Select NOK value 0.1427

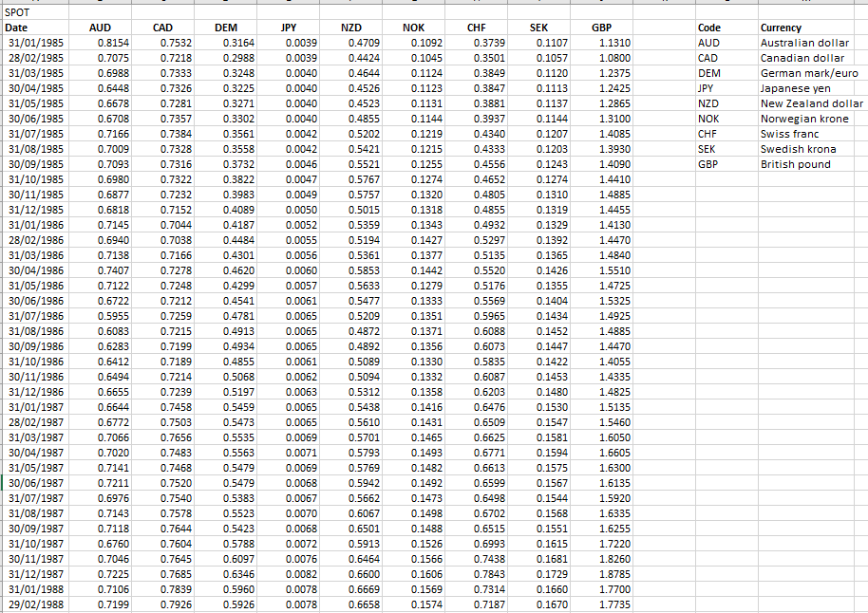413,240
